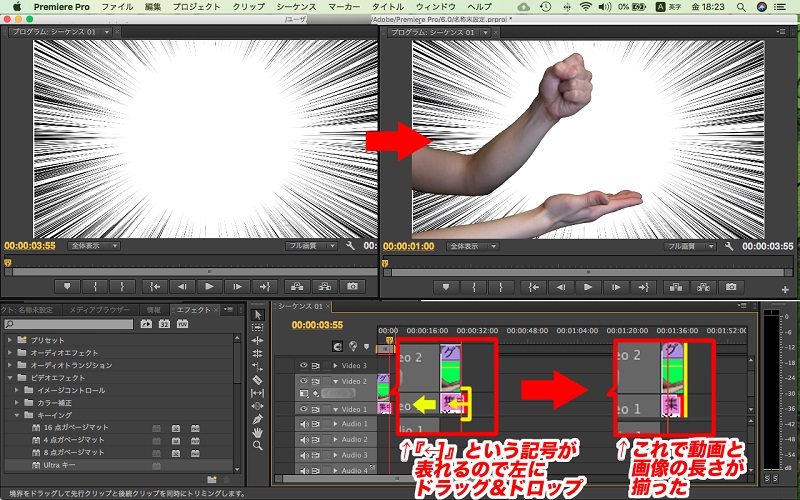Toggle Video 2 track visibility eye
Screen dimensions: 800x500
click(304, 381)
